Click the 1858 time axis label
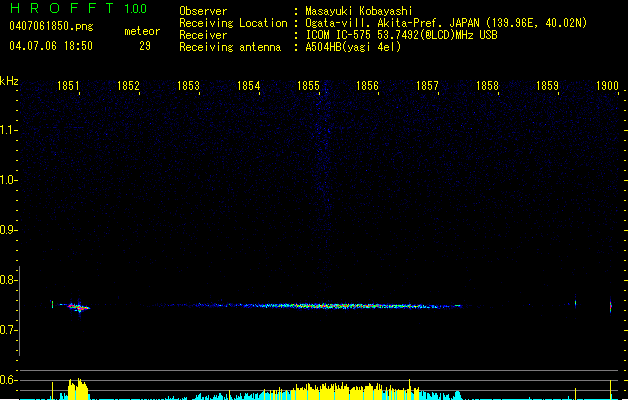The width and height of the screenshot is (629, 400). (487, 85)
